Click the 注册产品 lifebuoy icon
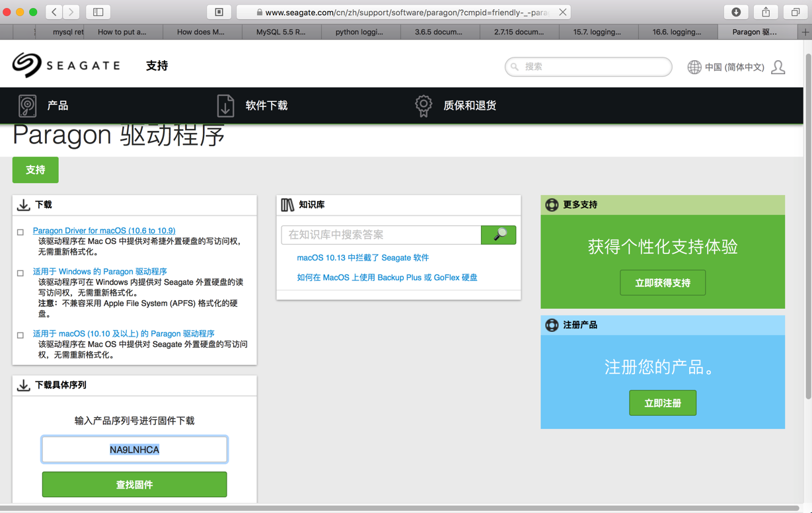The height and width of the screenshot is (513, 812). pyautogui.click(x=552, y=325)
